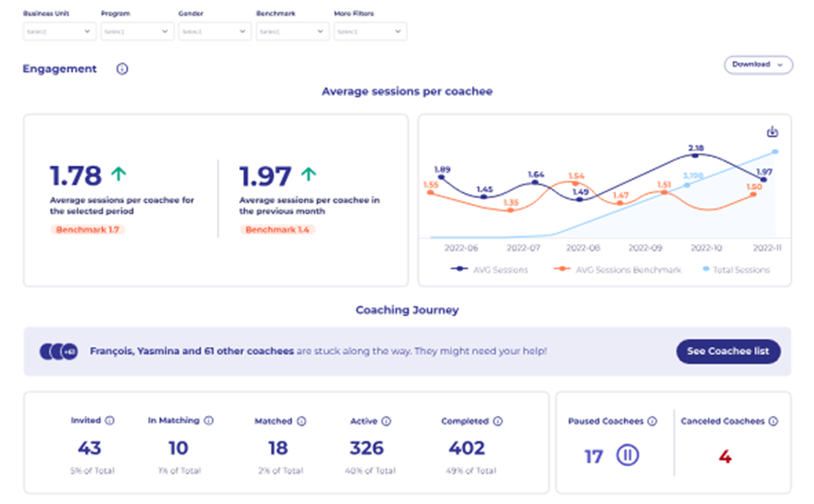Click the 49% of Total text
Image resolution: width=814 pixels, height=504 pixels.
click(471, 471)
